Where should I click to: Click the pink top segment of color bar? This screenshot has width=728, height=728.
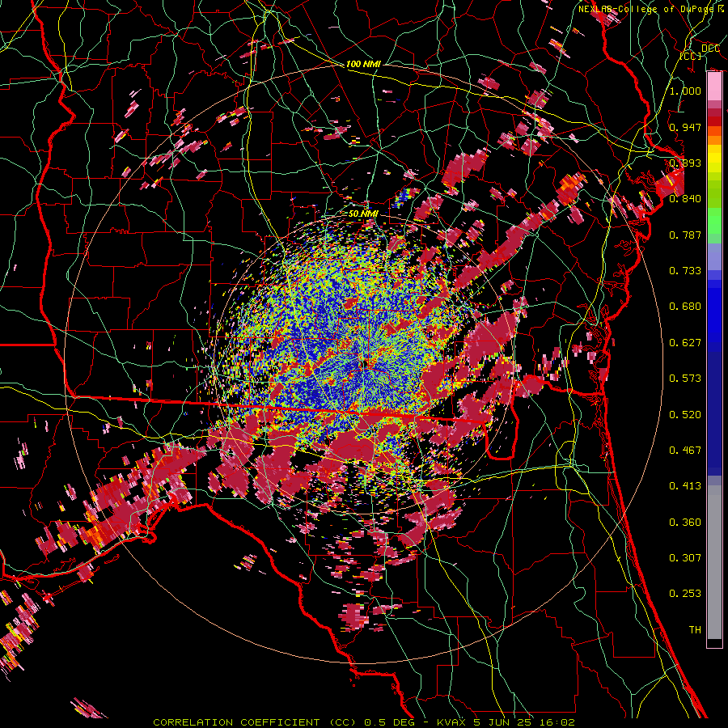(x=714, y=87)
